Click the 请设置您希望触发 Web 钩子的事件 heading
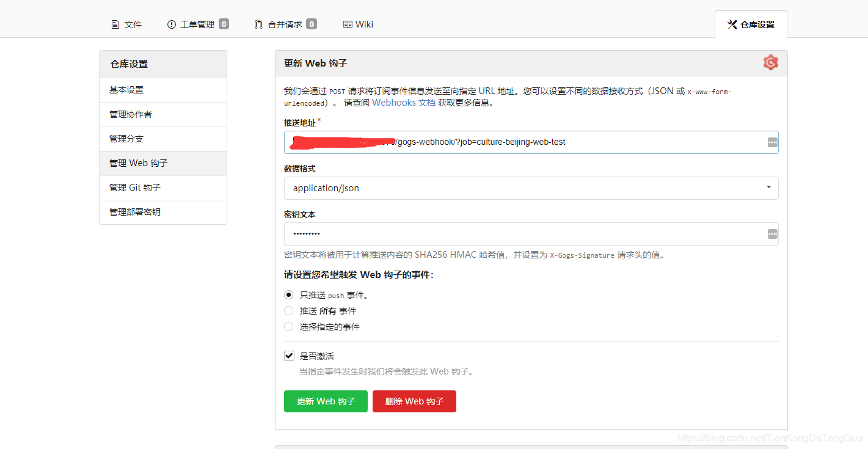The width and height of the screenshot is (868, 449). (x=359, y=275)
